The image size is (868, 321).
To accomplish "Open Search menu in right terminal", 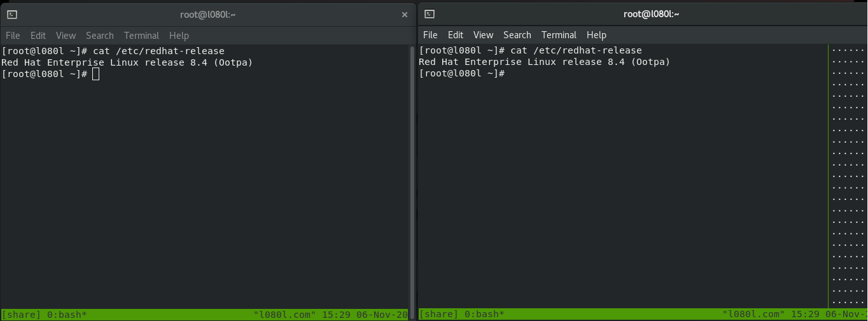I will coord(517,35).
